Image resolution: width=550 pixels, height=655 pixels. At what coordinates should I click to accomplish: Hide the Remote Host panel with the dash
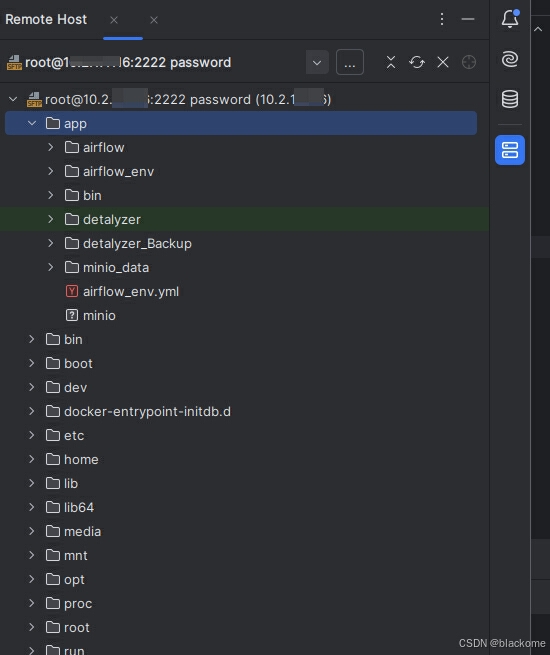pos(468,19)
